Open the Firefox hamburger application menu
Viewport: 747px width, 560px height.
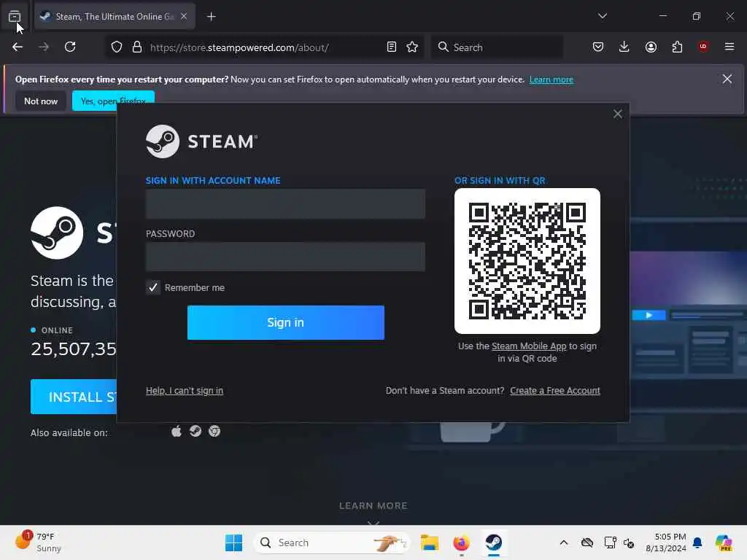(729, 47)
